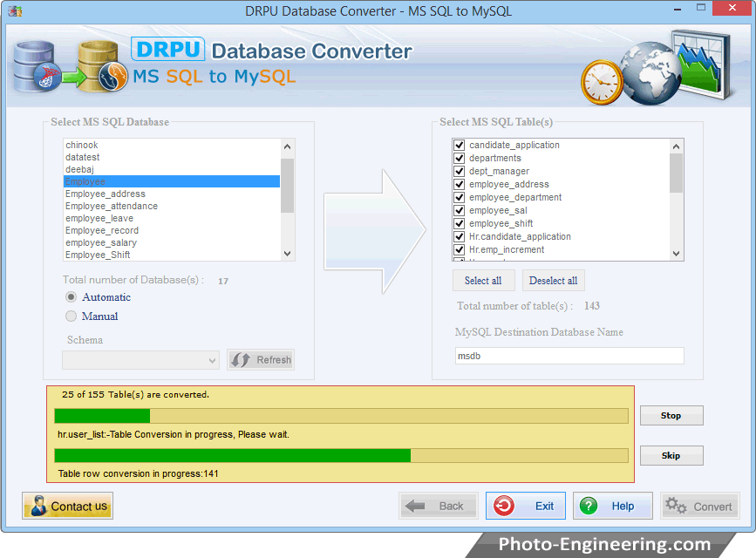
Task: Skip the current table conversion
Action: coord(671,455)
